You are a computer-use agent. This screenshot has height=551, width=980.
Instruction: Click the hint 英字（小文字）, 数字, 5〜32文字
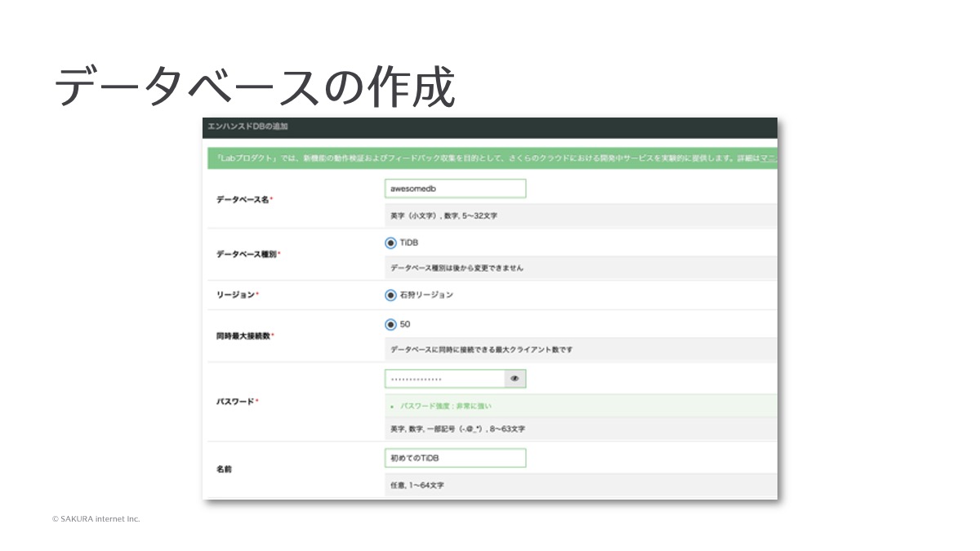point(444,216)
